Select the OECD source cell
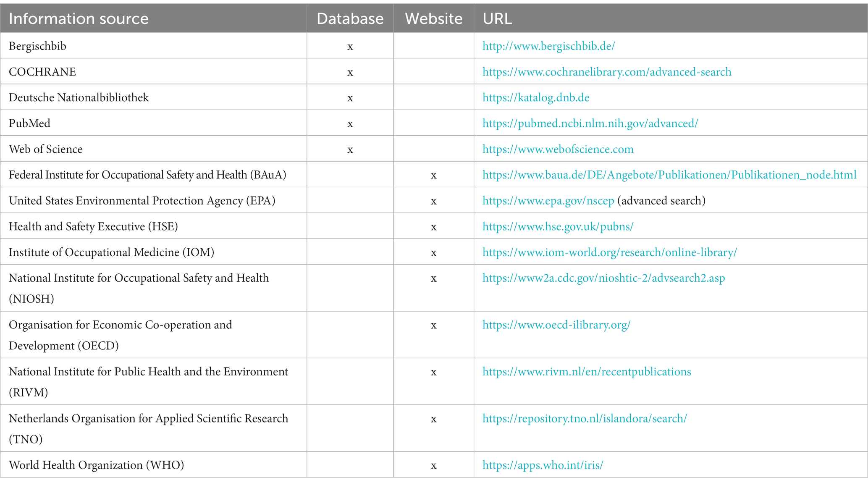Viewport: 868px width, 485px height. tap(153, 335)
